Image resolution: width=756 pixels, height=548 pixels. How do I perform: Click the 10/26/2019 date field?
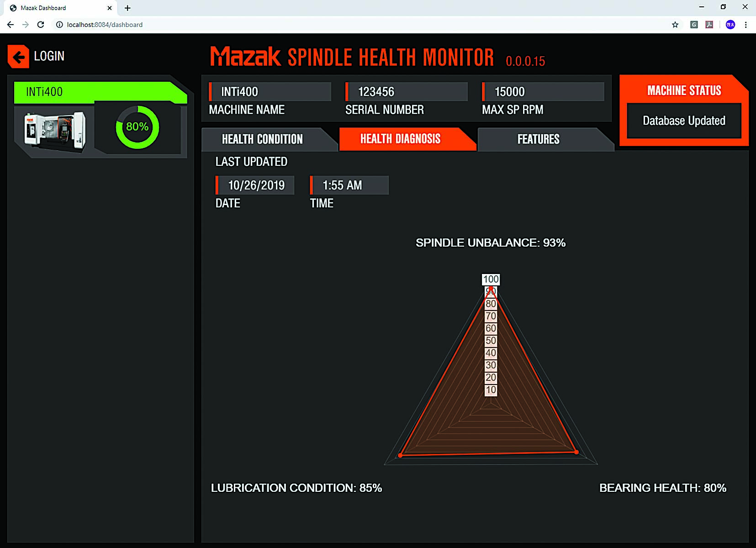pos(255,185)
